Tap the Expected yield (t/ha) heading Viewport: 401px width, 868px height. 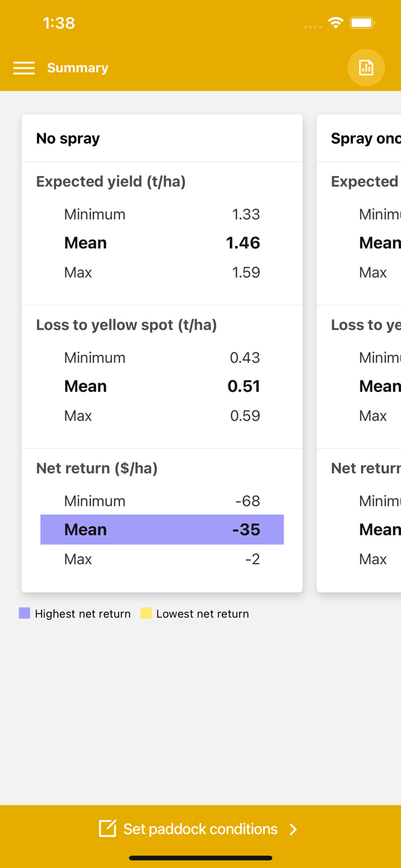pos(111,182)
